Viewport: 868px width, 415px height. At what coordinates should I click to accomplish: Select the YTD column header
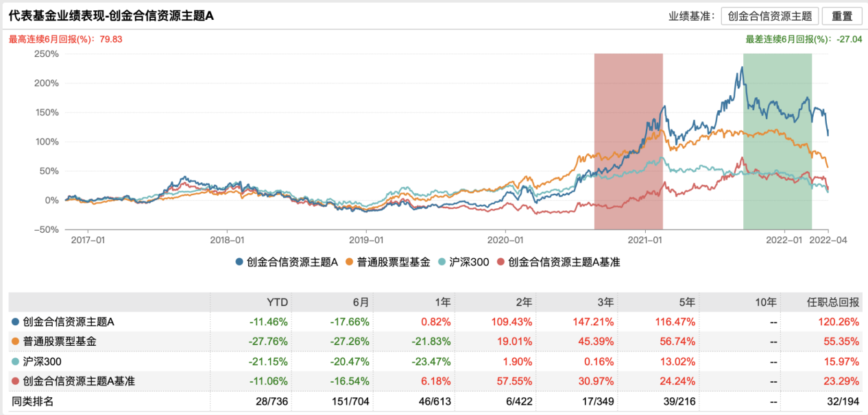click(277, 302)
